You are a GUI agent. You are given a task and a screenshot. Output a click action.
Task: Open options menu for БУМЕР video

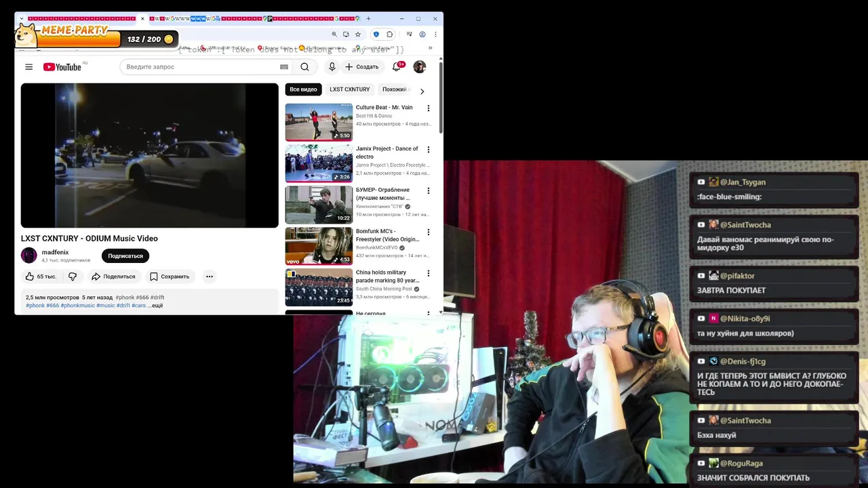pyautogui.click(x=428, y=190)
